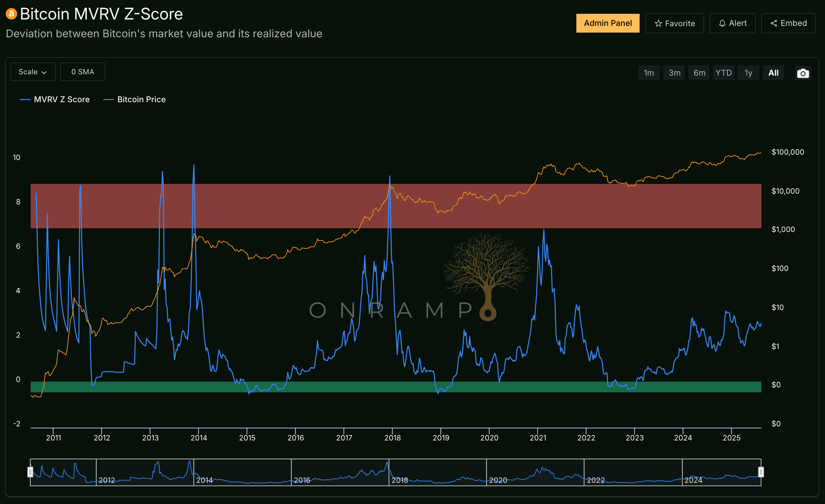Image resolution: width=825 pixels, height=504 pixels.
Task: Grab the right range navigator handle
Action: [x=761, y=472]
